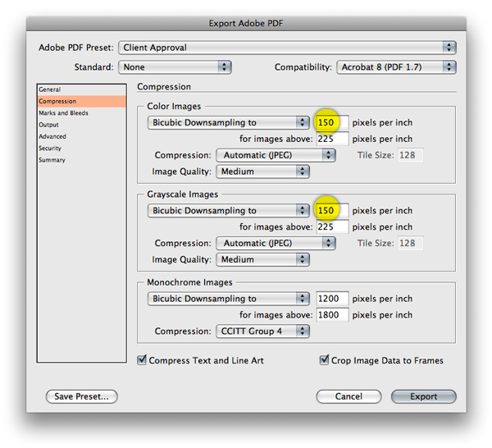Screen dimensions: 492x448
Task: Toggle Compress Text and Line Art checkbox
Action: tap(142, 360)
